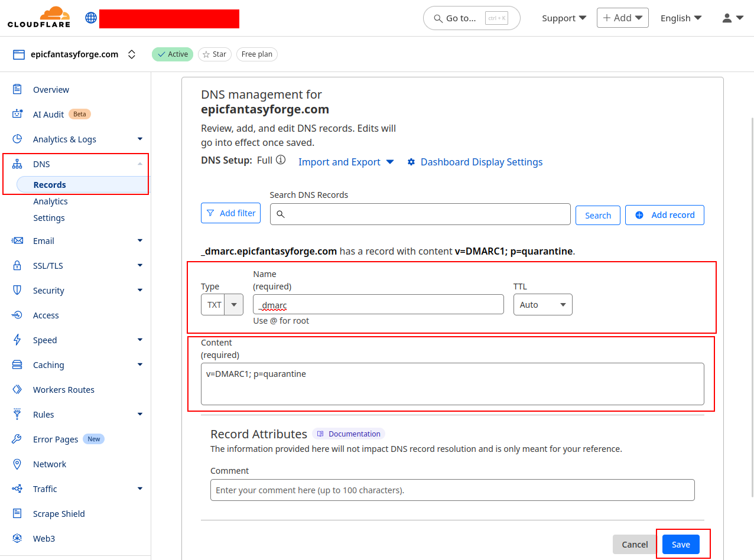Click the Caching drive icon
The height and width of the screenshot is (560, 754).
coord(17,364)
